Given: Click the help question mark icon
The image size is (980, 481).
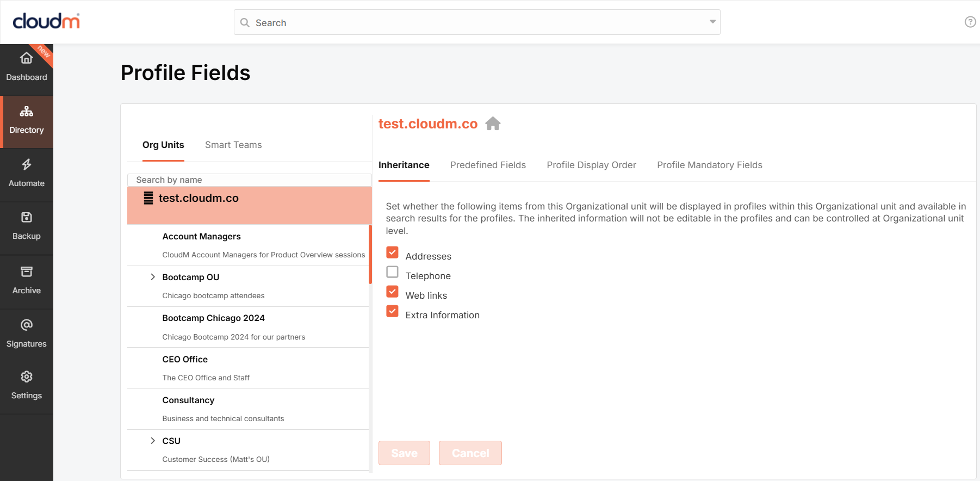Looking at the screenshot, I should pos(970,22).
